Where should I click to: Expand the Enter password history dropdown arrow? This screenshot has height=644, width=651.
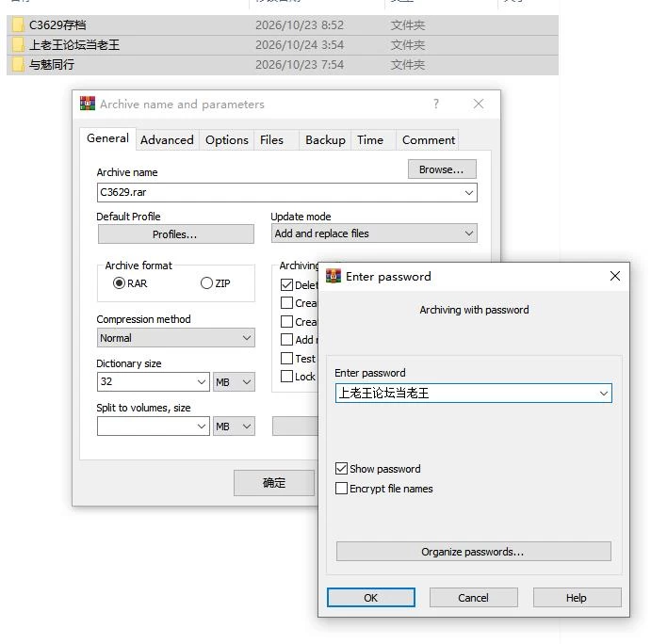(x=604, y=394)
